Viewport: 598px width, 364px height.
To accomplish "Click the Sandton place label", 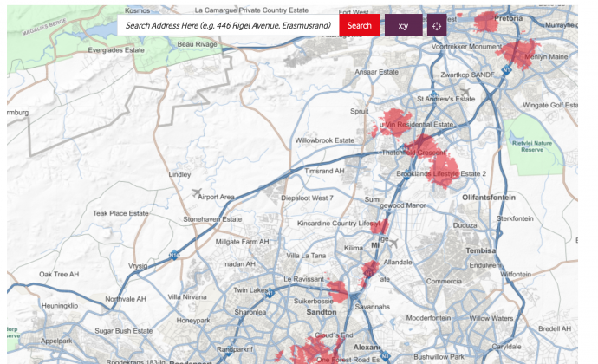I will click(x=322, y=312).
